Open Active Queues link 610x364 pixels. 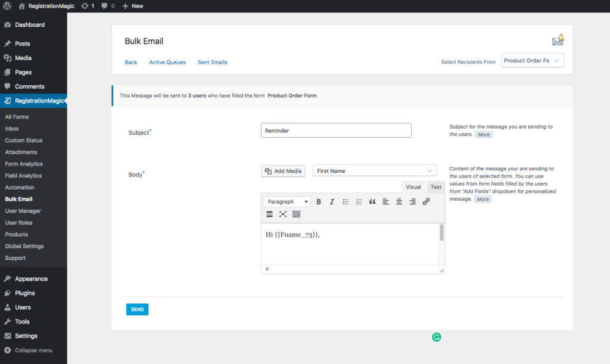click(167, 63)
